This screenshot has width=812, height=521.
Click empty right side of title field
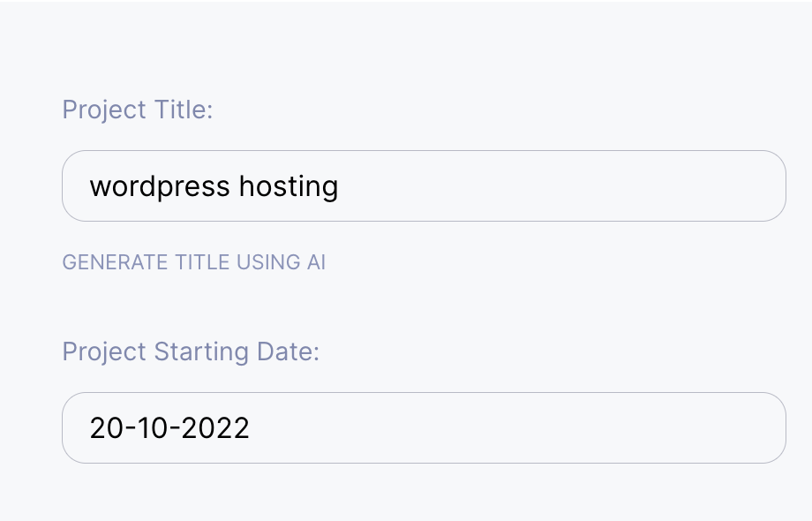click(x=618, y=186)
